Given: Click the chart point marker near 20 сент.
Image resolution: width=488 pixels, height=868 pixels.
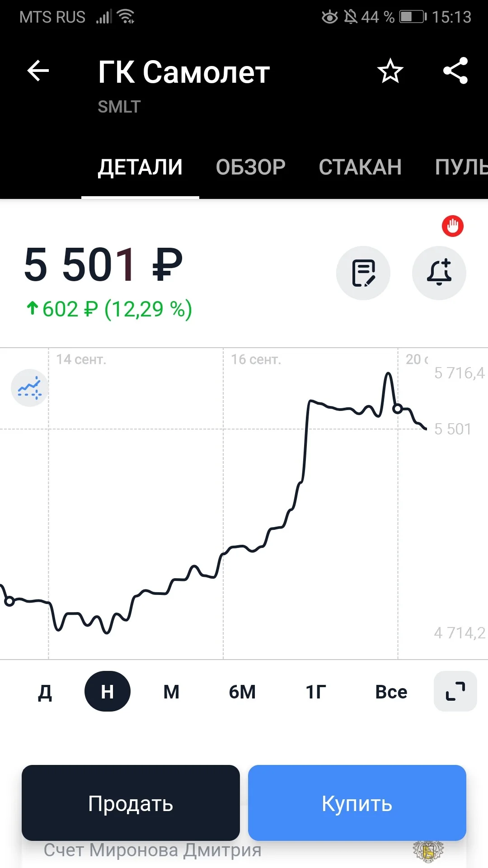Looking at the screenshot, I should pyautogui.click(x=398, y=409).
